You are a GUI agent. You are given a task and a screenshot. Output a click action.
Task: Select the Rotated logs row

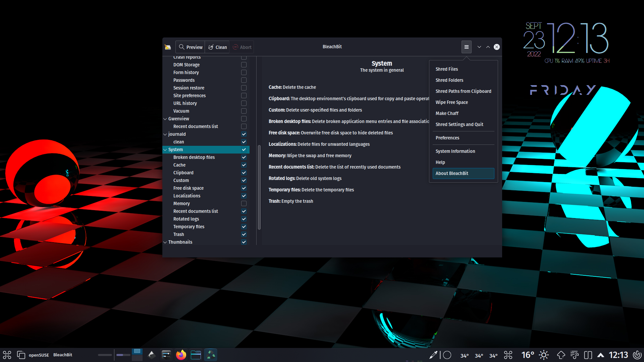coord(206,219)
